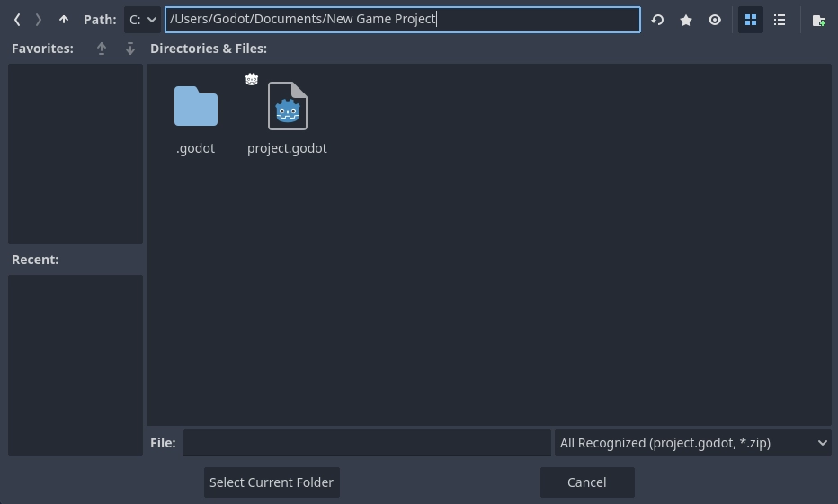
Task: Open the C: drive dropdown
Action: [142, 20]
